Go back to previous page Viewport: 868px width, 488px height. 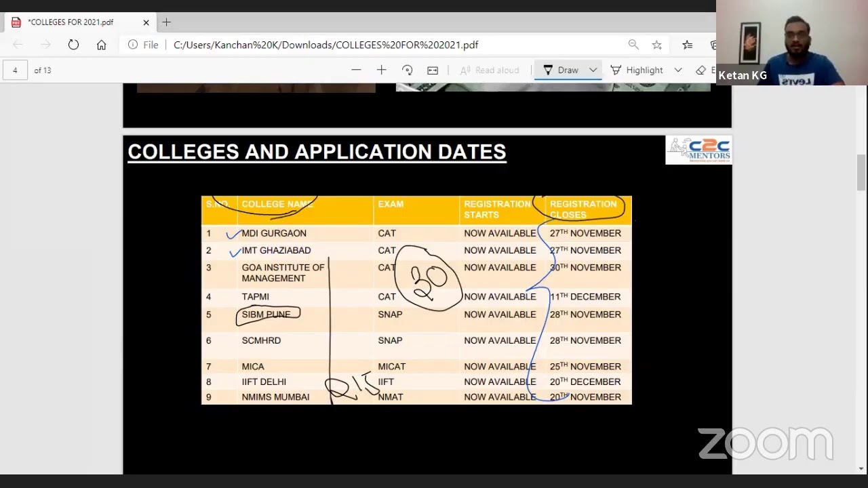click(18, 45)
